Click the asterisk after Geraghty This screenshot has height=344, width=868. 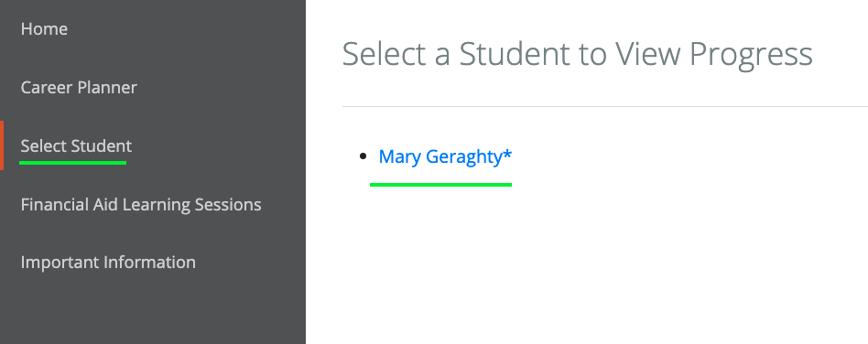tap(507, 155)
